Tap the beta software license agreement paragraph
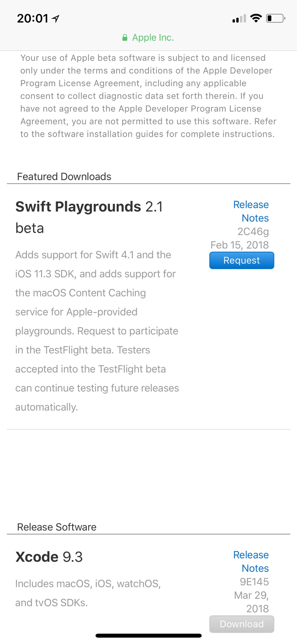This screenshot has width=297, height=644. point(148,96)
